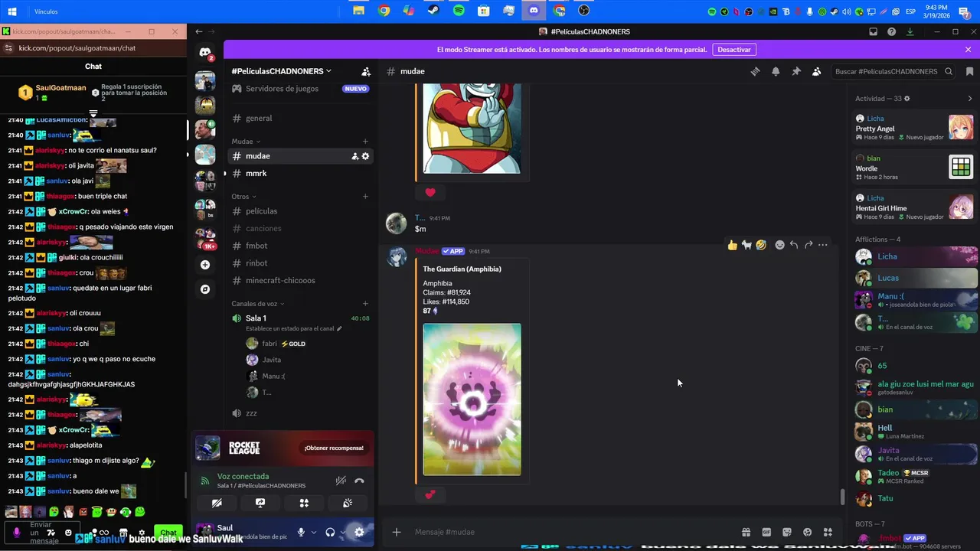Expand Actividad panel arrow
The image size is (980, 551).
[x=970, y=99]
